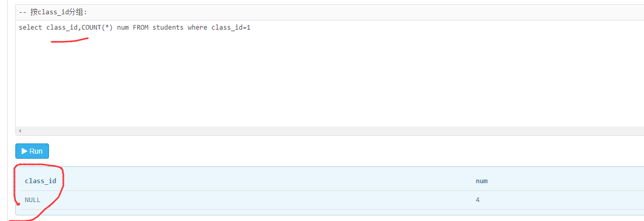Select the NULL cell in results
The image size is (644, 221).
point(32,200)
